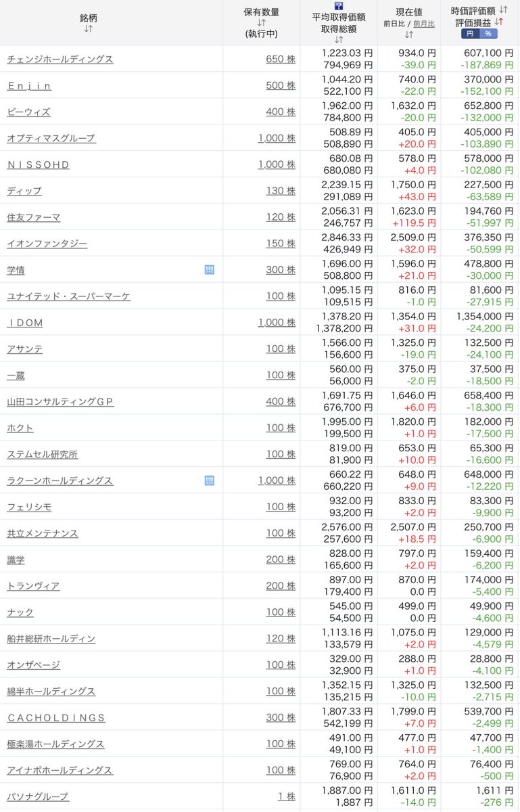Click 400 株 quantity for 山田コンサルティングＧＰ
The height and width of the screenshot is (812, 520).
point(281,401)
